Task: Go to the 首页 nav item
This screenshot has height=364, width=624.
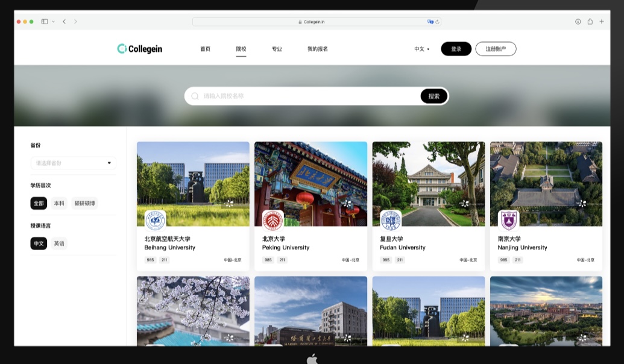Action: 206,49
